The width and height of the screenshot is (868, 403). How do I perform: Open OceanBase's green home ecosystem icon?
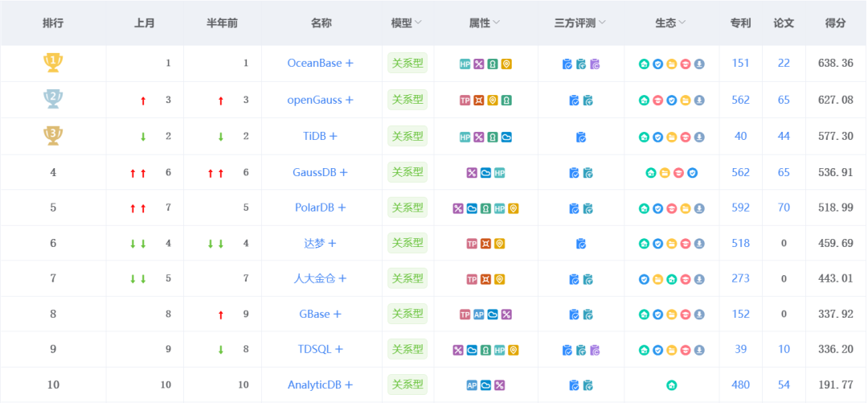(644, 64)
